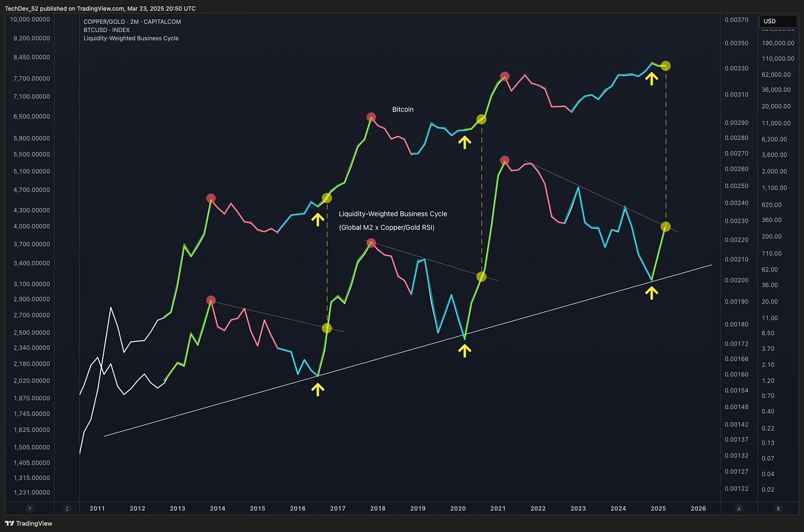
Task: Click the red cycle-top marker above 2021
Action: point(505,77)
